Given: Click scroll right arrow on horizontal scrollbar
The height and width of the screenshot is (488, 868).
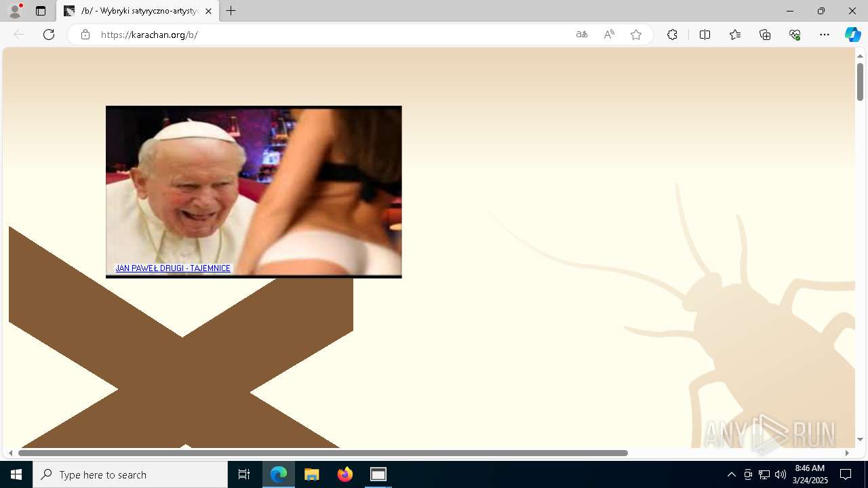Looking at the screenshot, I should pyautogui.click(x=847, y=453).
